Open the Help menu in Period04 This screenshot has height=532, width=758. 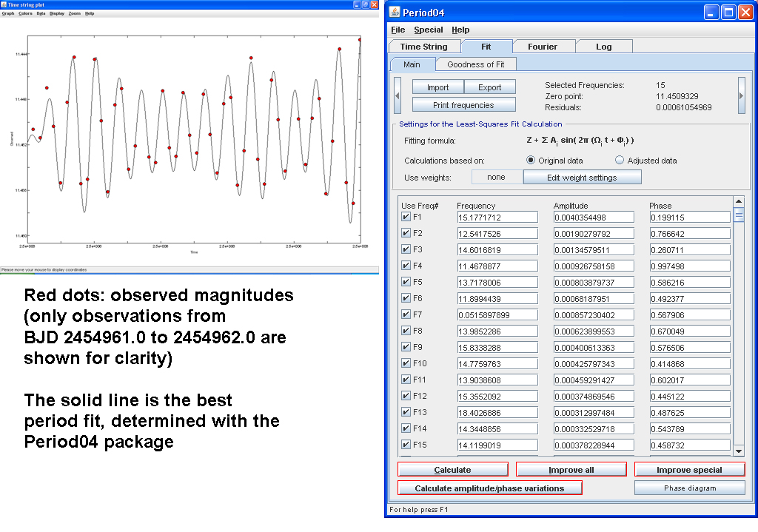click(x=460, y=30)
